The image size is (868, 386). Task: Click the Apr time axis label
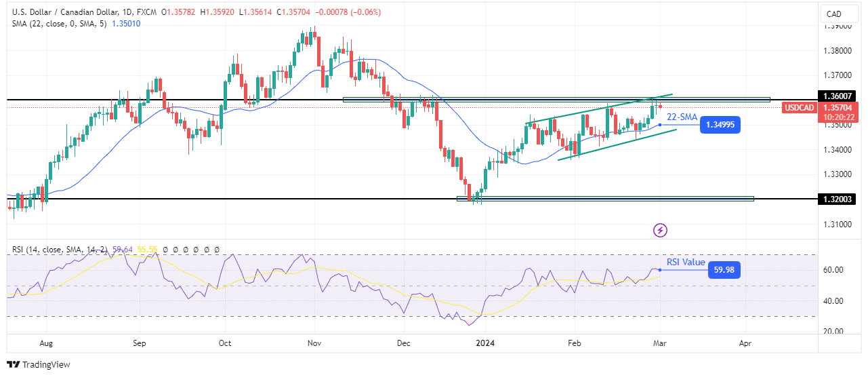tap(745, 343)
